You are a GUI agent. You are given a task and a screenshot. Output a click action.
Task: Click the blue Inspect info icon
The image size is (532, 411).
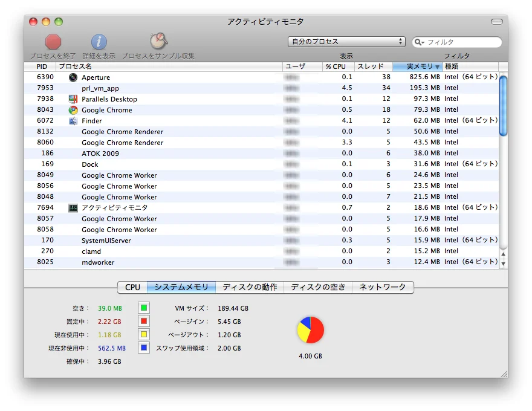tap(99, 42)
